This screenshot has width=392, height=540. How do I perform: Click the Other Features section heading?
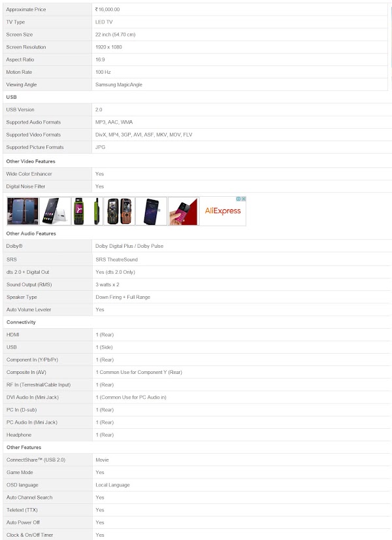tap(24, 447)
